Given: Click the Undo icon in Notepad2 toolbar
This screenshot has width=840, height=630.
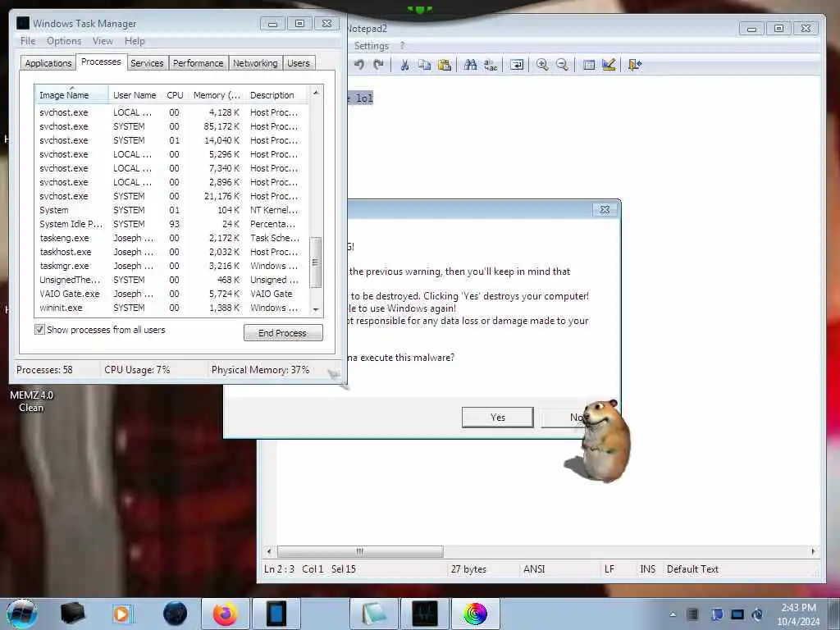Looking at the screenshot, I should click(359, 65).
